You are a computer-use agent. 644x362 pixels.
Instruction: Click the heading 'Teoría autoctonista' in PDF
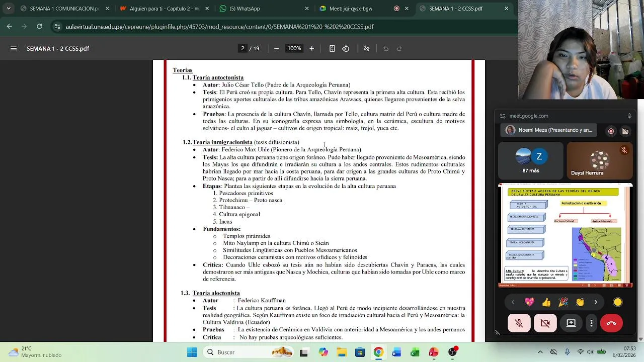tap(218, 77)
